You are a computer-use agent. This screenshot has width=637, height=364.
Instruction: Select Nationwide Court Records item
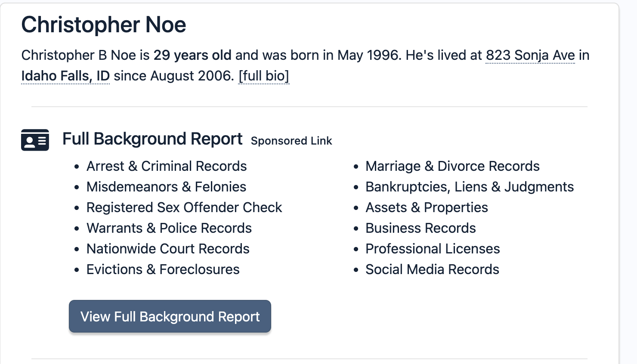tap(168, 249)
